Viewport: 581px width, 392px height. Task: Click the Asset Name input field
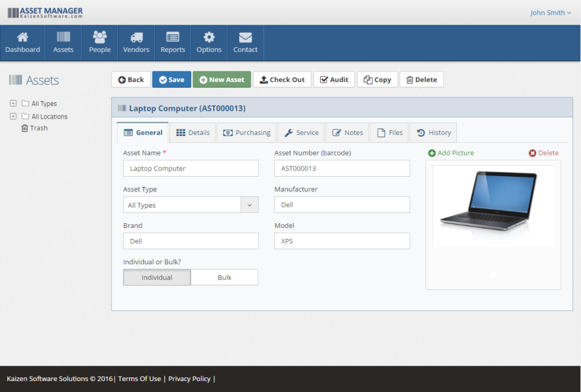click(191, 168)
